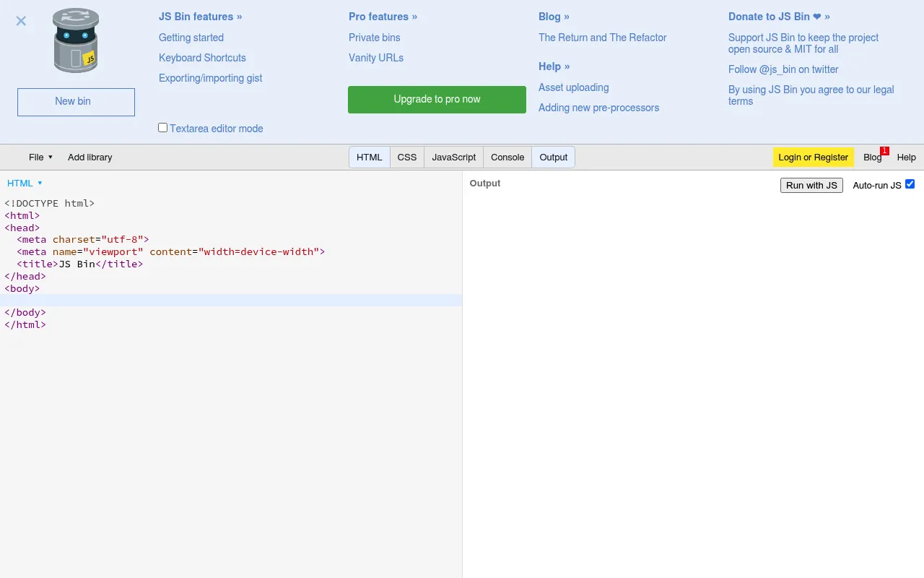This screenshot has height=578, width=924.
Task: Open Blog link in toolbar
Action: (x=872, y=157)
